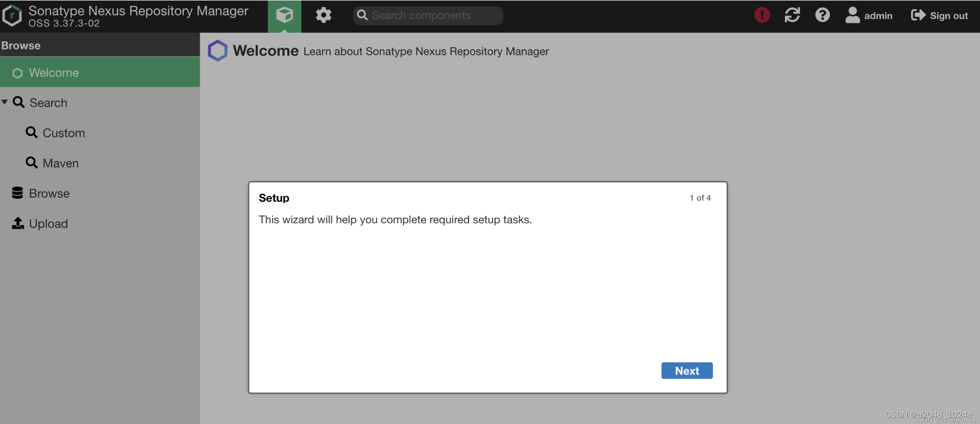Open the Browse cube icon mode

(284, 16)
